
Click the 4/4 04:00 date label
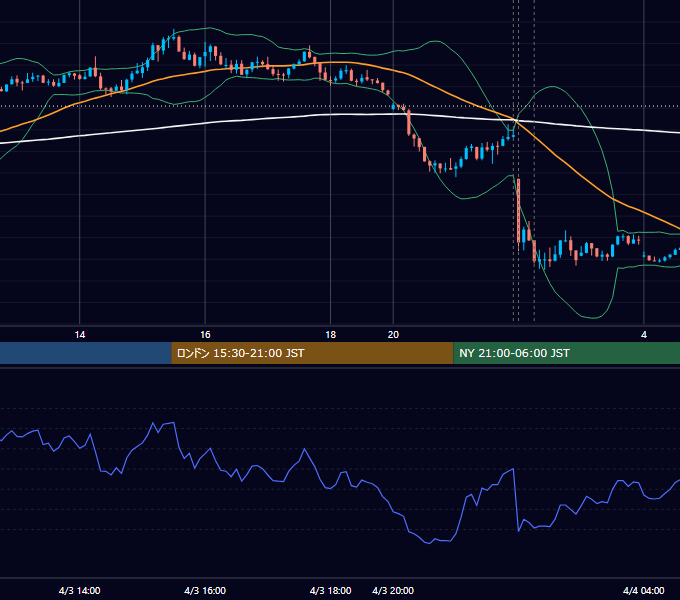tap(644, 590)
